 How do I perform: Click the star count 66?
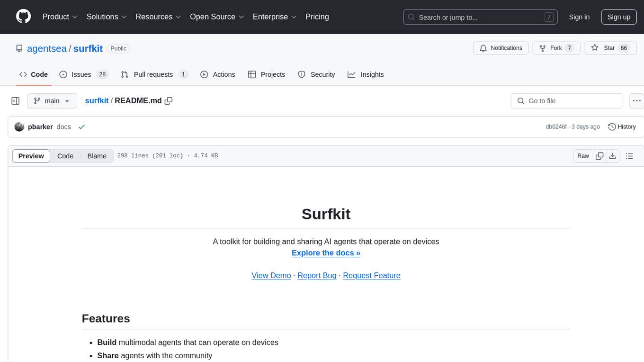624,48
